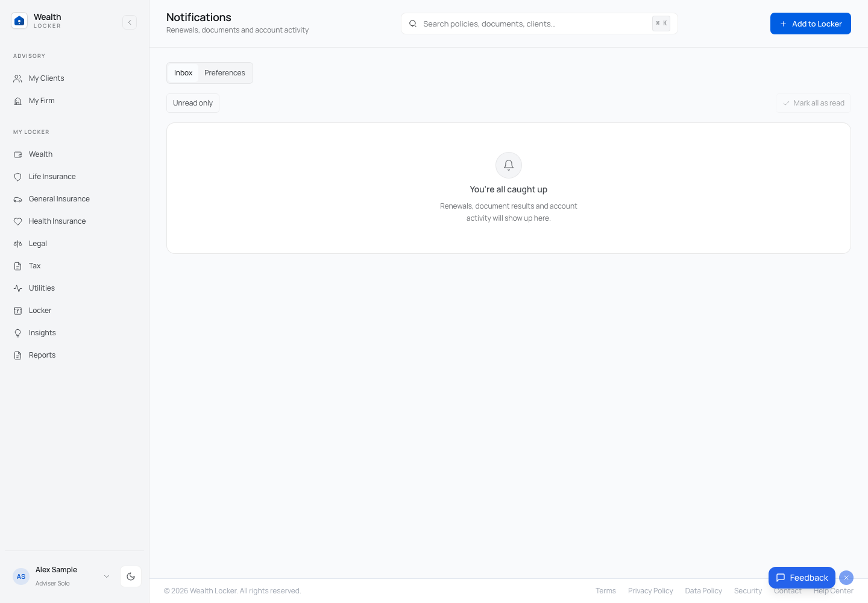The image size is (868, 603).
Task: Click the AS user avatar
Action: coord(21,576)
